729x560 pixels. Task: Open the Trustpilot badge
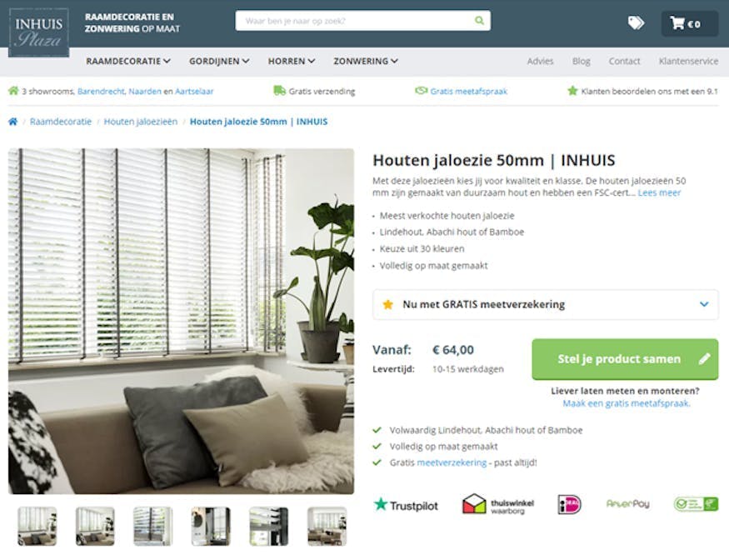(406, 505)
